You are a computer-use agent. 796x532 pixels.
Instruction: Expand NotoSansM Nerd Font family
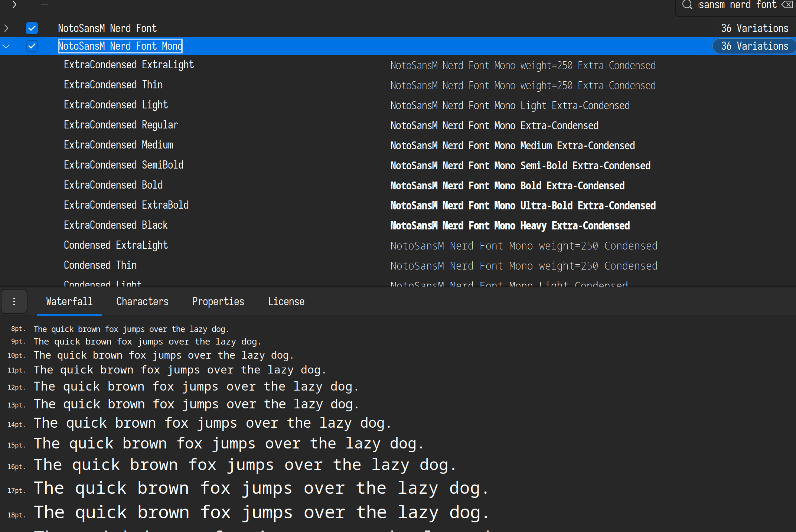pyautogui.click(x=6, y=28)
